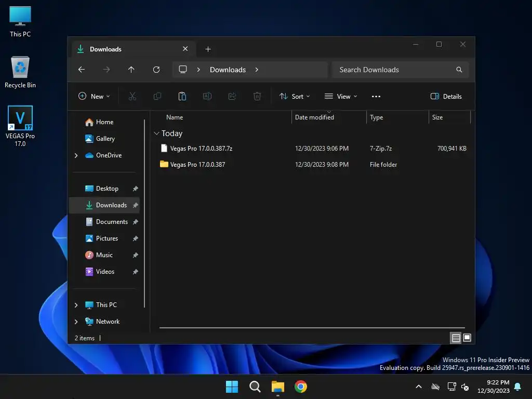Click the horizontal scrollbar in file list
This screenshot has width=532, height=399.
click(312, 328)
